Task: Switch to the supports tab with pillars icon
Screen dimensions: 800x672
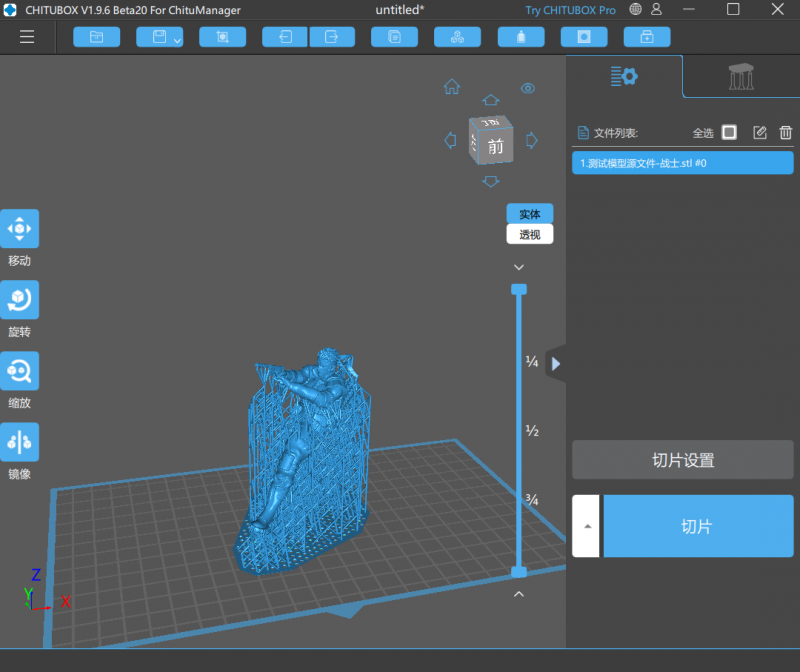Action: pos(741,76)
